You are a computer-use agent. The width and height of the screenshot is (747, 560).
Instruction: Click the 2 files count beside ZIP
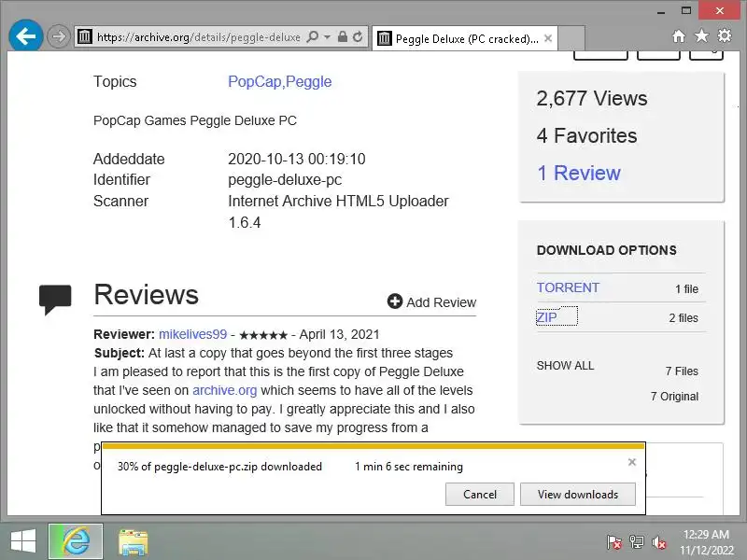684,318
